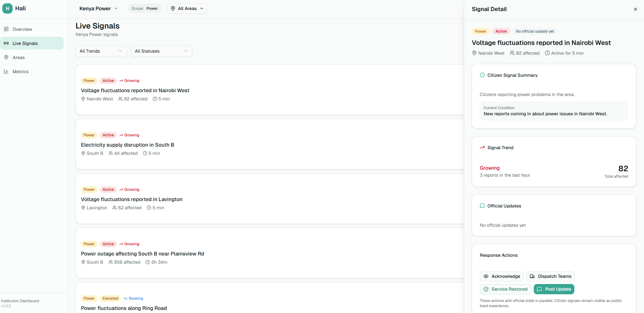Open Power outage near Plainsview Rd signal
The image size is (644, 313).
click(x=270, y=253)
